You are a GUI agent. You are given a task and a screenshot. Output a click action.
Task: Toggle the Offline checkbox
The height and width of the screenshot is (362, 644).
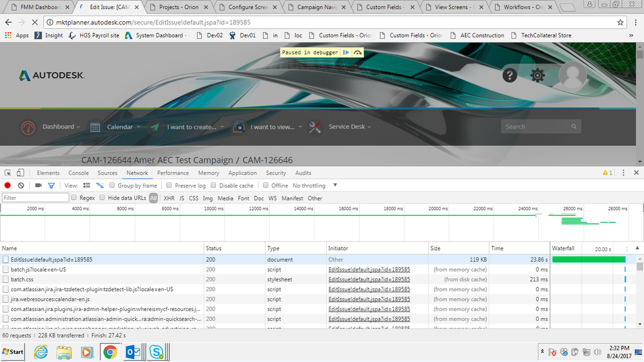pos(266,186)
